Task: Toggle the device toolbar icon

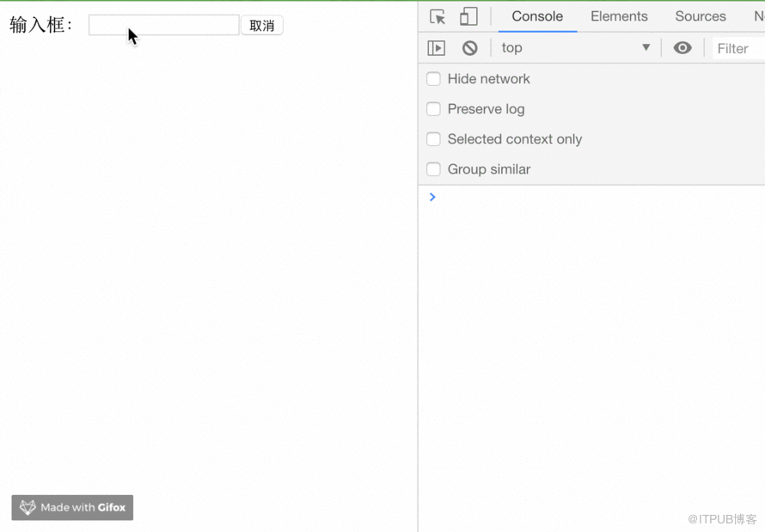Action: [468, 16]
